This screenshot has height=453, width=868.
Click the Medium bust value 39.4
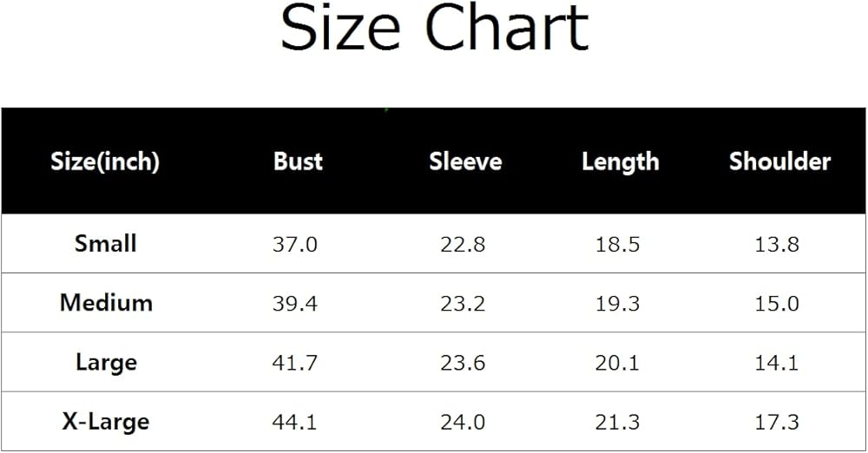click(x=295, y=304)
